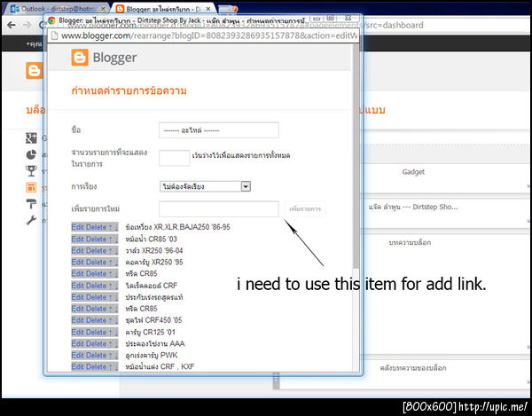Image resolution: width=532 pixels, height=416 pixels.
Task: Click the 'Dirtstep Sho...' header gadget in layout
Action: pos(413,207)
